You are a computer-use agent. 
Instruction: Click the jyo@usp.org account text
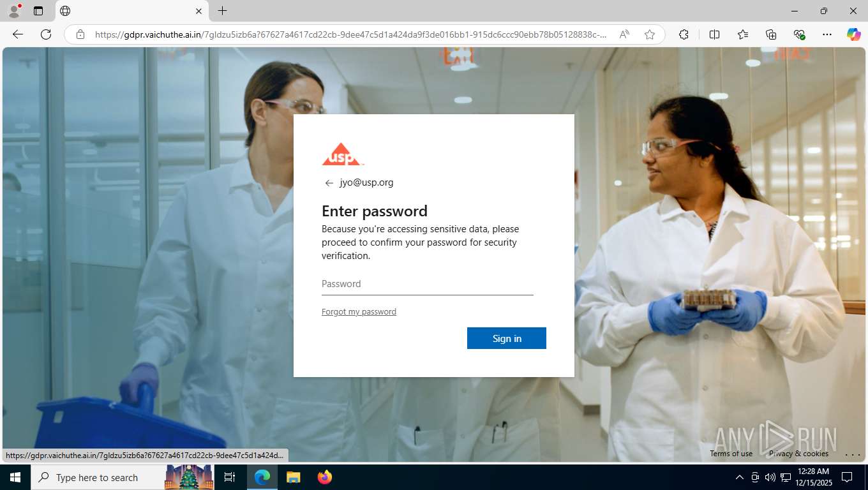(x=366, y=182)
